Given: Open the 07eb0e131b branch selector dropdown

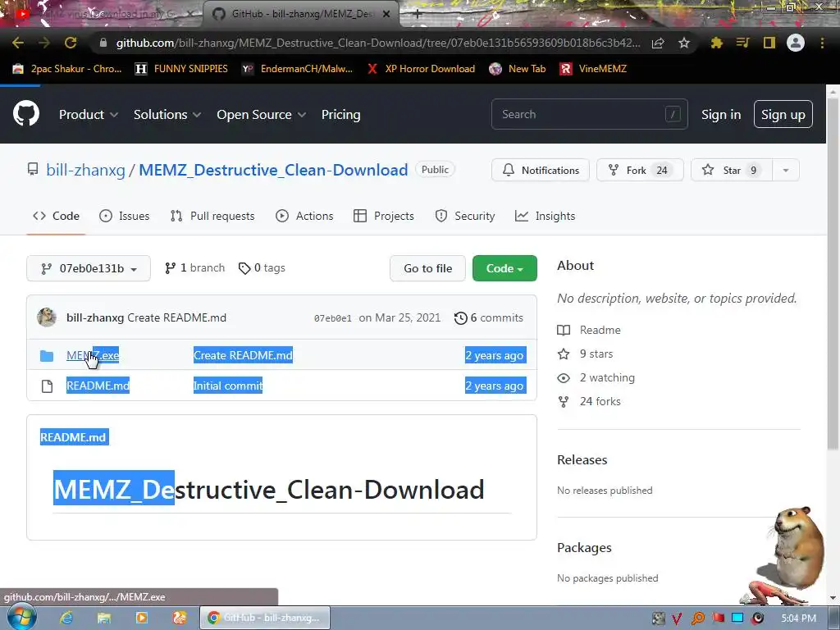Looking at the screenshot, I should click(89, 268).
